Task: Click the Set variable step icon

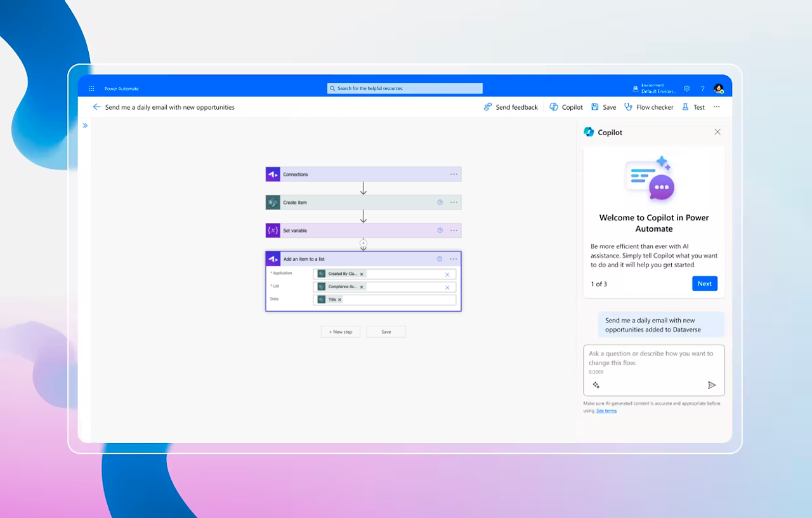Action: click(x=273, y=230)
